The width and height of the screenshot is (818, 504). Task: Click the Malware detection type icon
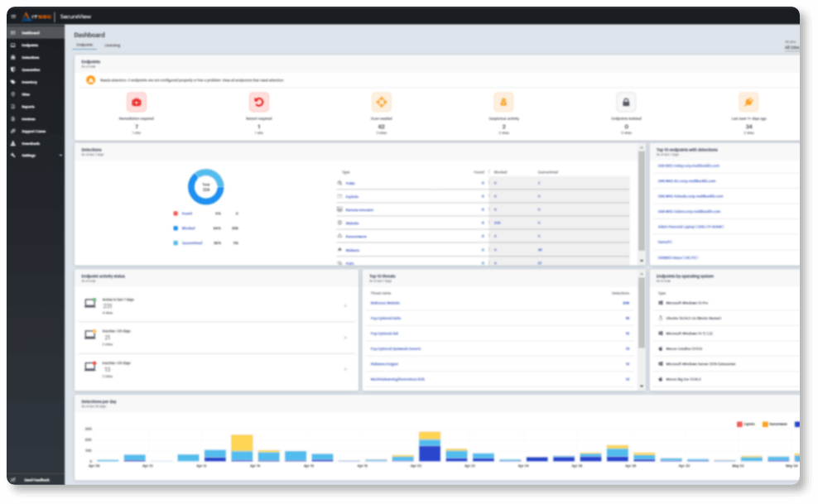pos(339,250)
